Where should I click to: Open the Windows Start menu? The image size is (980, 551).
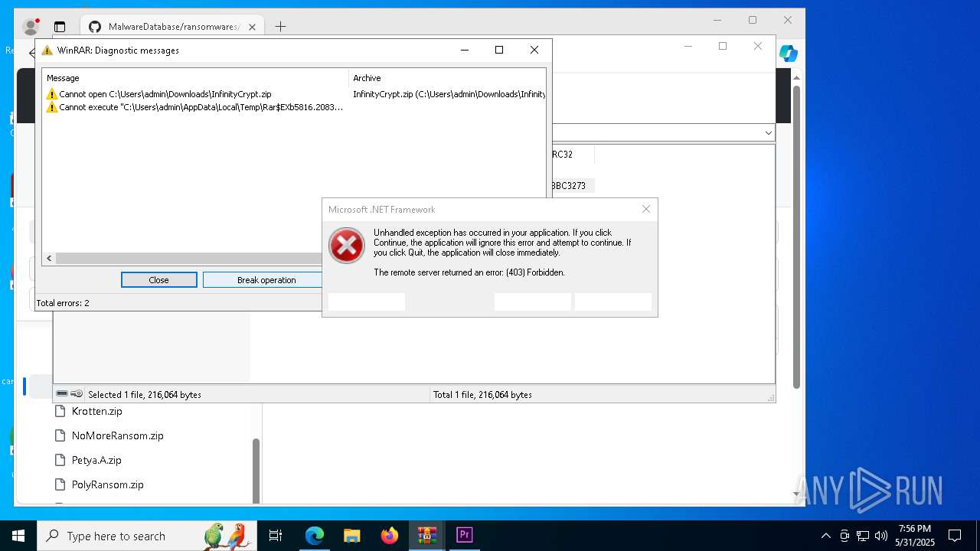18,536
